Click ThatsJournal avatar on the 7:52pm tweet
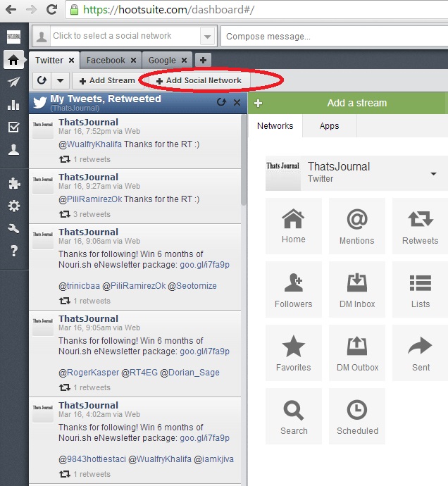The width and height of the screenshot is (448, 486). [x=43, y=130]
